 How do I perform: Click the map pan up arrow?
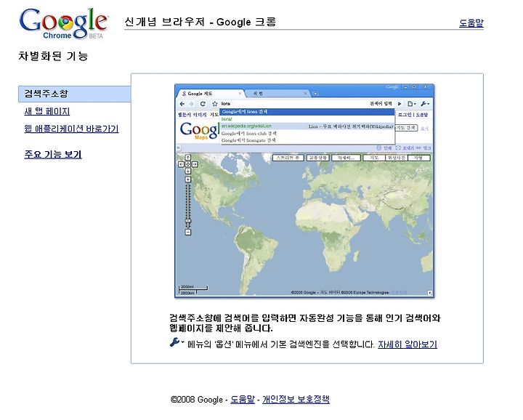tap(188, 158)
